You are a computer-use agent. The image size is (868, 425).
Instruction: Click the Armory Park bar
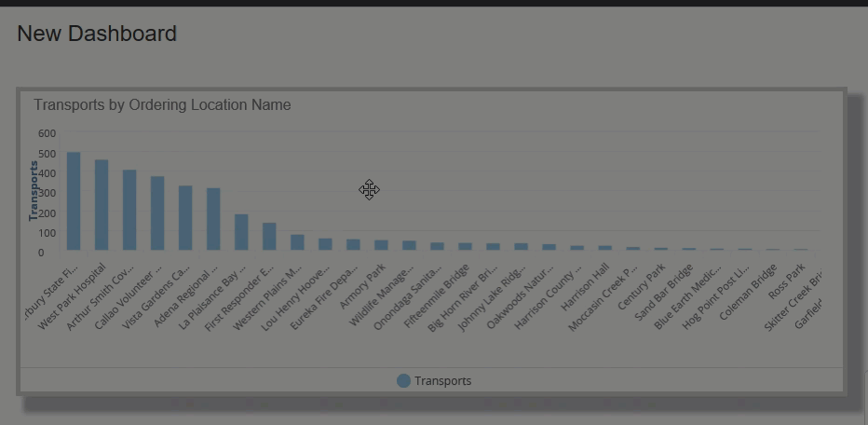coord(381,245)
